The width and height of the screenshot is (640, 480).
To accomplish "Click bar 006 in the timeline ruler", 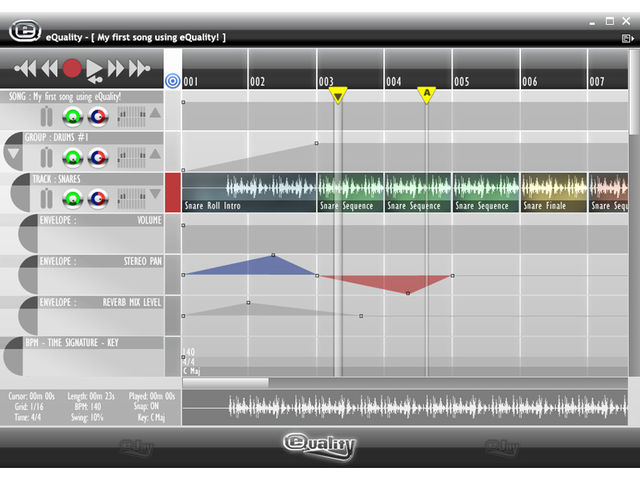I will pyautogui.click(x=553, y=69).
